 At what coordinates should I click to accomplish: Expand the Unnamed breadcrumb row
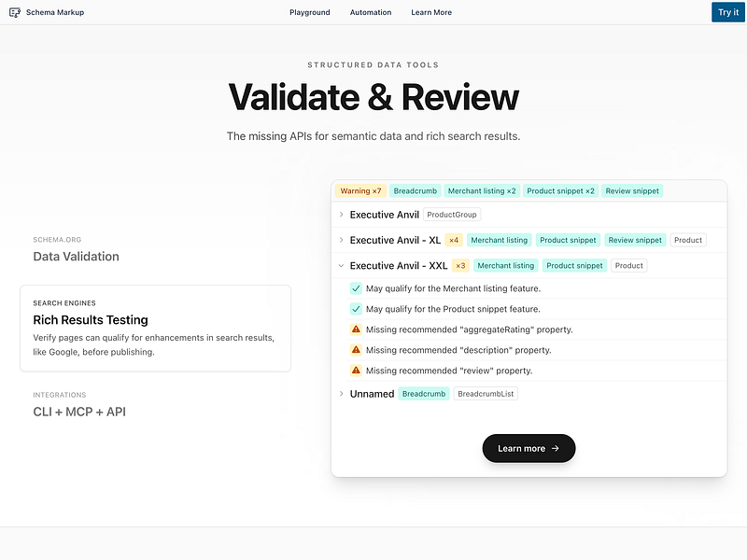coord(529,394)
